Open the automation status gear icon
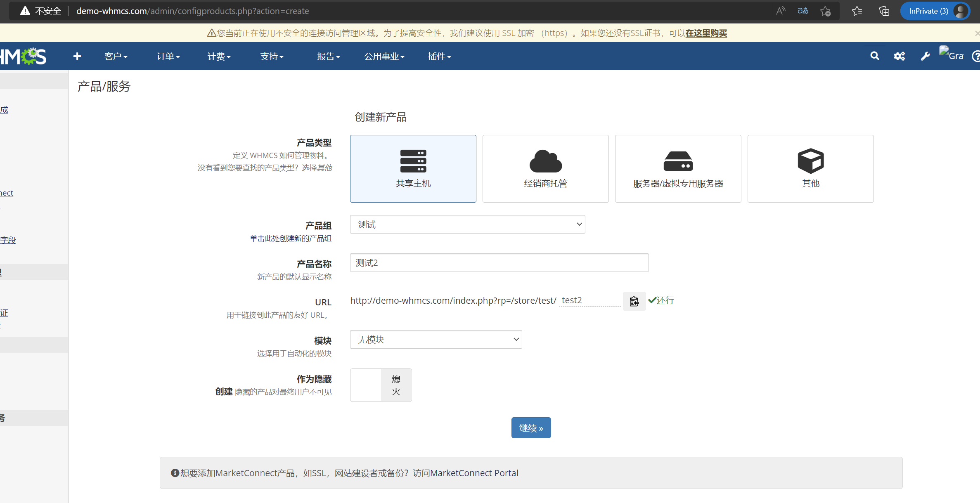The width and height of the screenshot is (980, 503). [x=899, y=56]
